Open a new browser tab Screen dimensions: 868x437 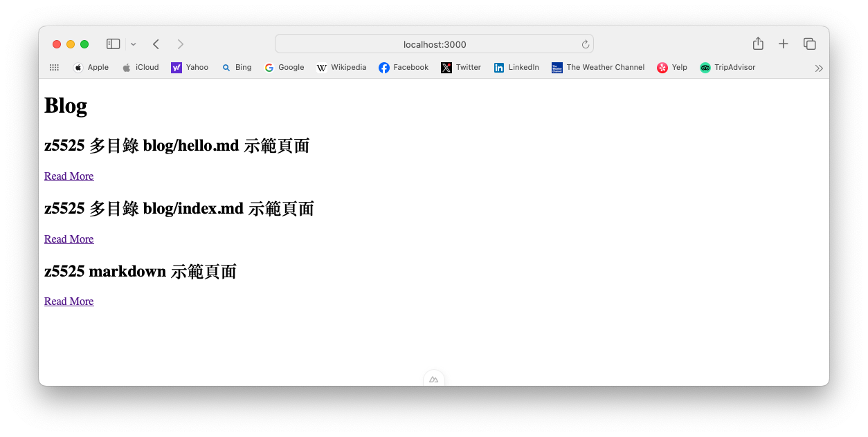(784, 43)
